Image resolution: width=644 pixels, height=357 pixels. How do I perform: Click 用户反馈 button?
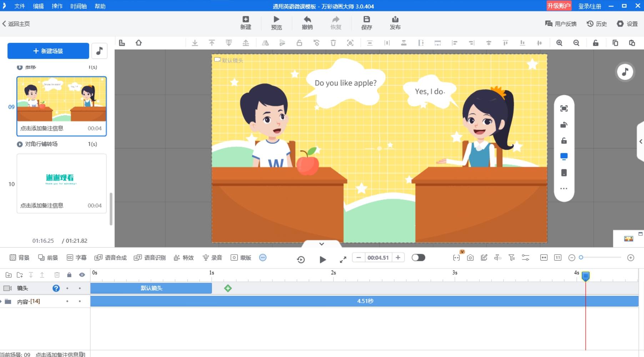pyautogui.click(x=561, y=24)
